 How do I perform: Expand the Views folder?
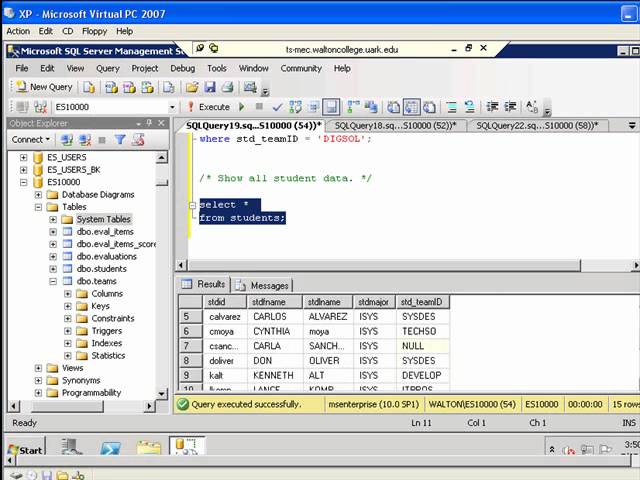point(38,368)
